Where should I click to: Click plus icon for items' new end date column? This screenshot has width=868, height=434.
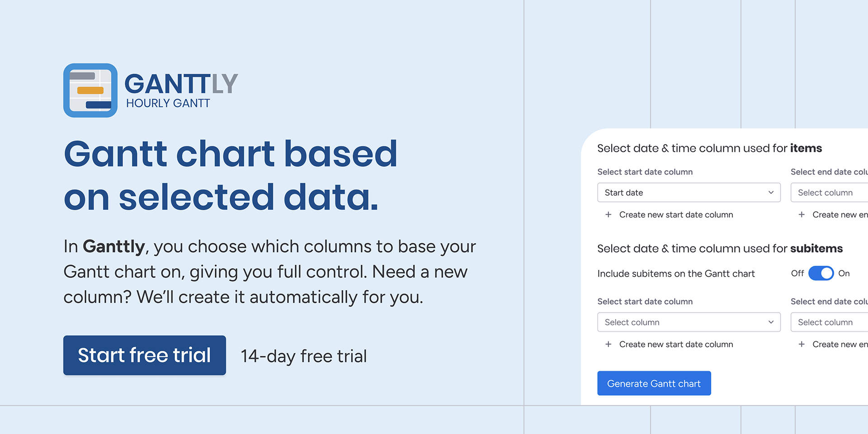tap(802, 215)
